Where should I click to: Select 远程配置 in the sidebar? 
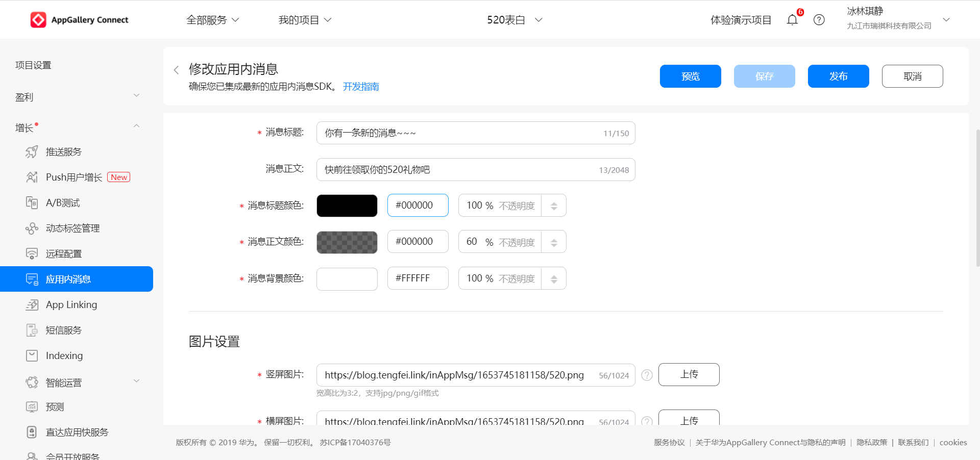click(64, 253)
